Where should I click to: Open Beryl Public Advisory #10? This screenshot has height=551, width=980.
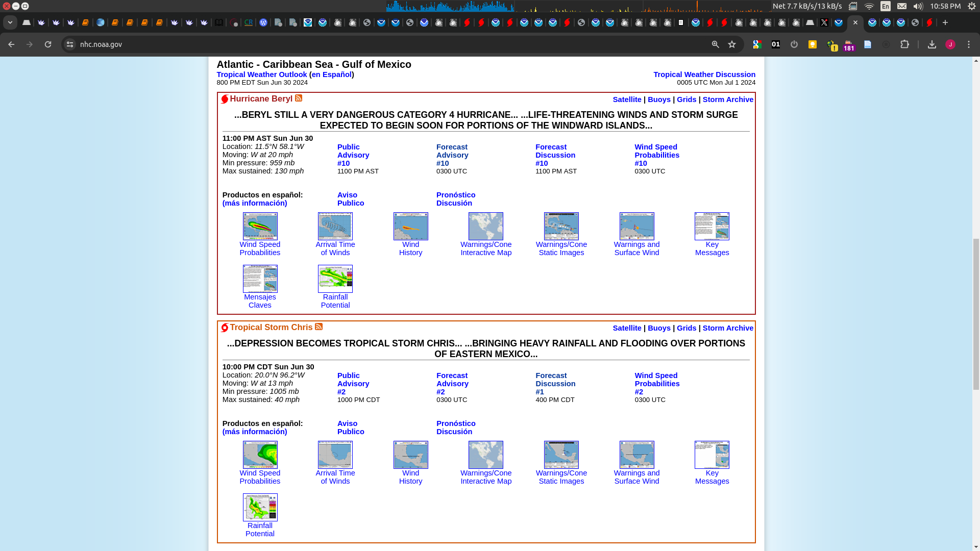353,155
